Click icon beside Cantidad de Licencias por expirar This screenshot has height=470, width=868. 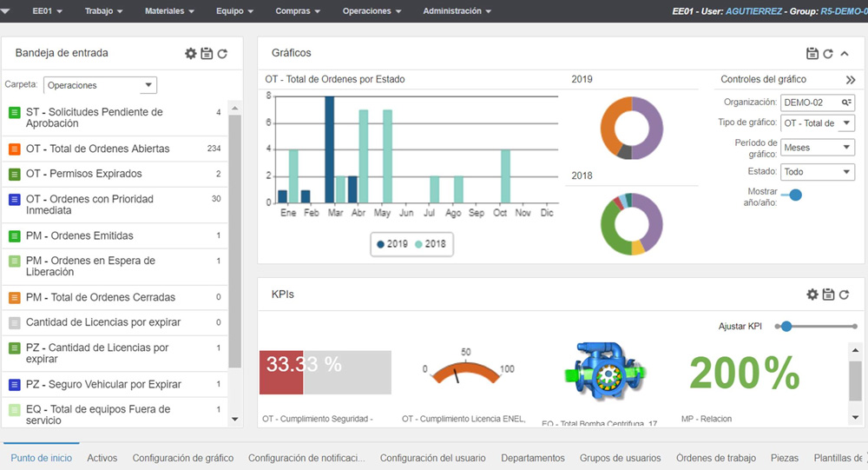tap(15, 322)
